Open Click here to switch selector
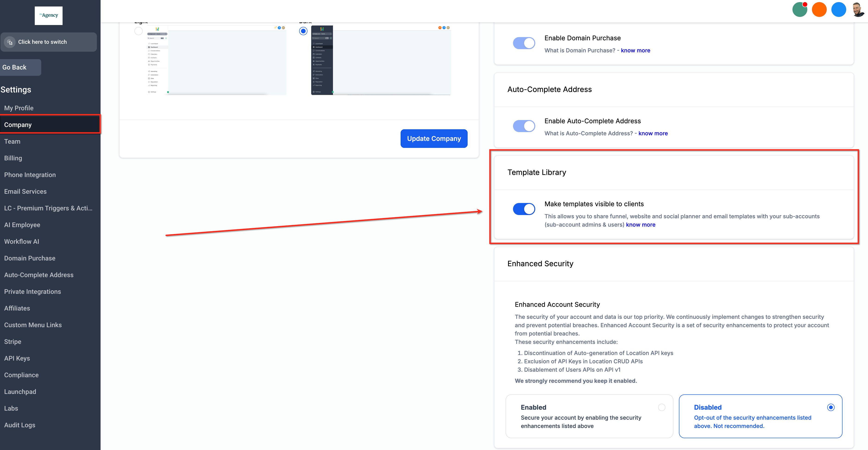Screen dimensions: 868x450 coord(48,42)
